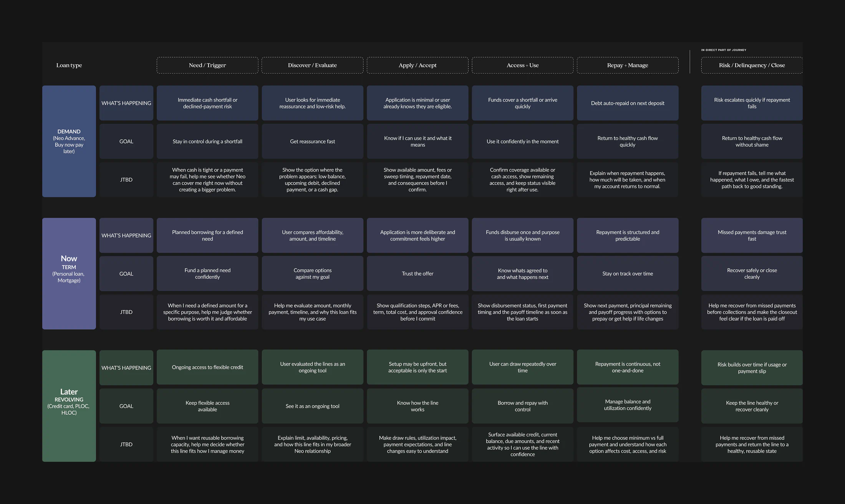Click 'Know how the line works' cell
Viewport: 845px width, 504px height.
coord(418,406)
